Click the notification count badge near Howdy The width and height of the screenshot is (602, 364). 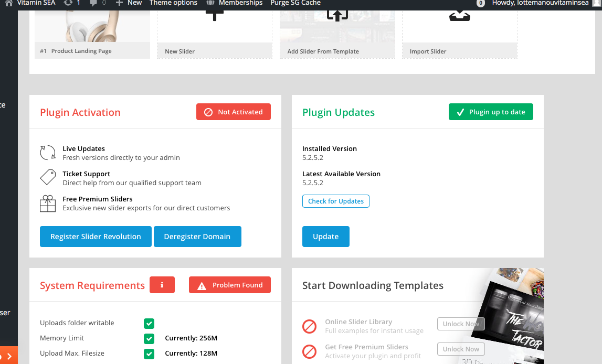pos(480,4)
